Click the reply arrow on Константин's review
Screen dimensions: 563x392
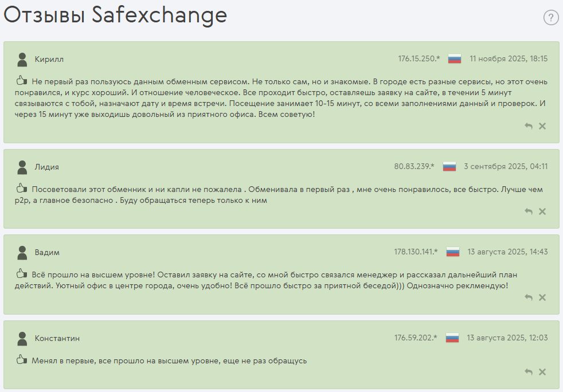528,372
